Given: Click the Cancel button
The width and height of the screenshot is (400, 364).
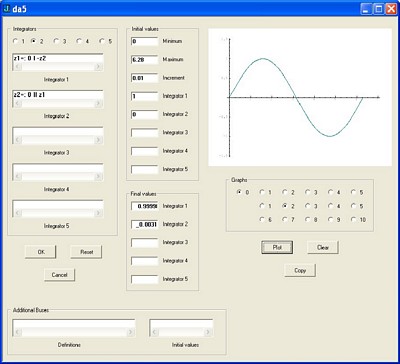Looking at the screenshot, I should point(59,275).
